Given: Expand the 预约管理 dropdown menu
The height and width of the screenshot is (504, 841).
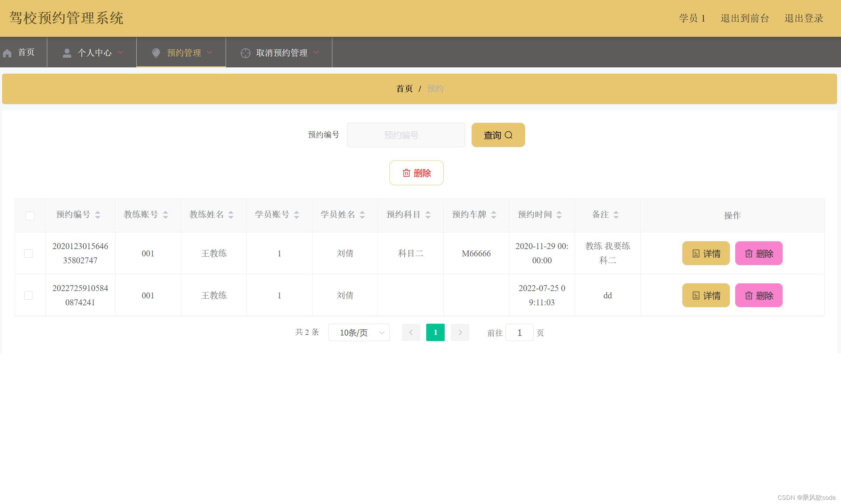Looking at the screenshot, I should [210, 52].
